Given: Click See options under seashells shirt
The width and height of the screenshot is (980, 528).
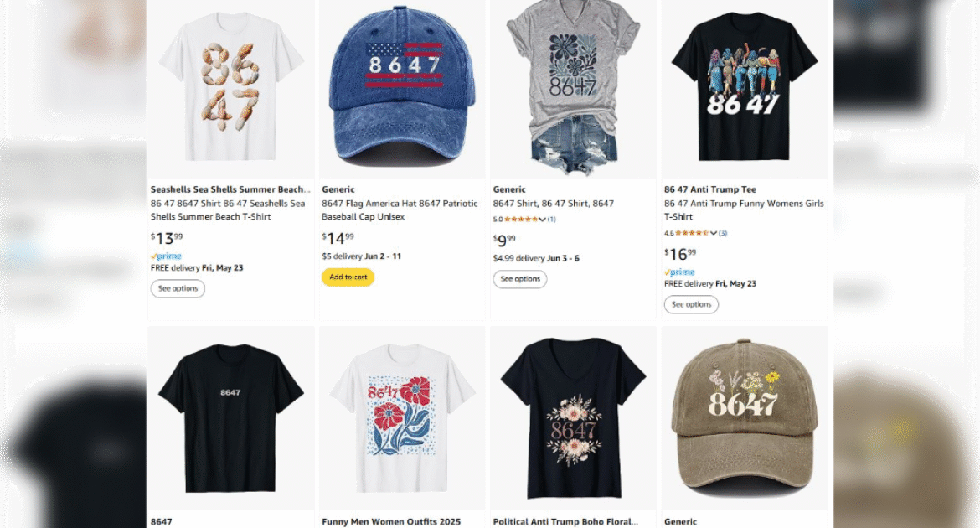Looking at the screenshot, I should pyautogui.click(x=178, y=289).
